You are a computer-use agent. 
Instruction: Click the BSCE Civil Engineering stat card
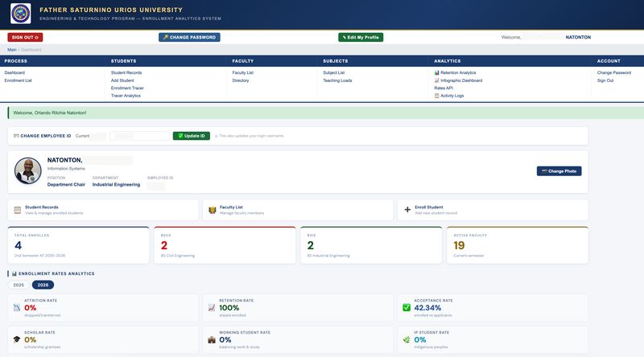[225, 245]
